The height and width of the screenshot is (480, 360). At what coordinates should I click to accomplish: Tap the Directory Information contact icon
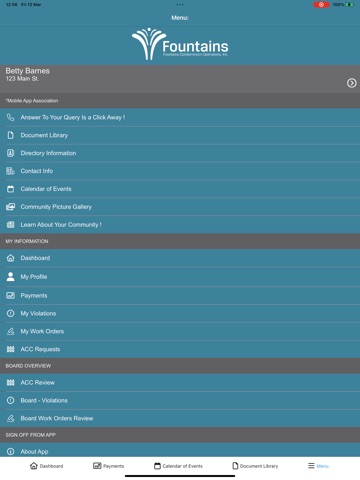point(11,153)
